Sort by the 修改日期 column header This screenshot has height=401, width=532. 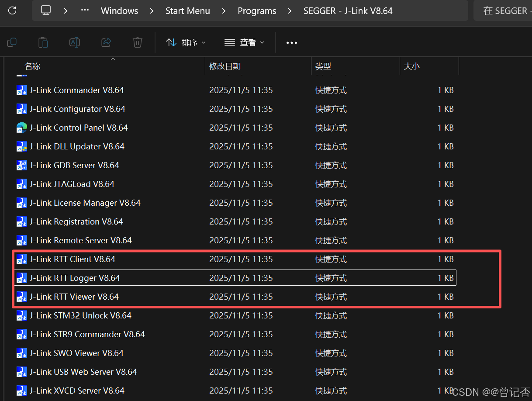point(225,66)
